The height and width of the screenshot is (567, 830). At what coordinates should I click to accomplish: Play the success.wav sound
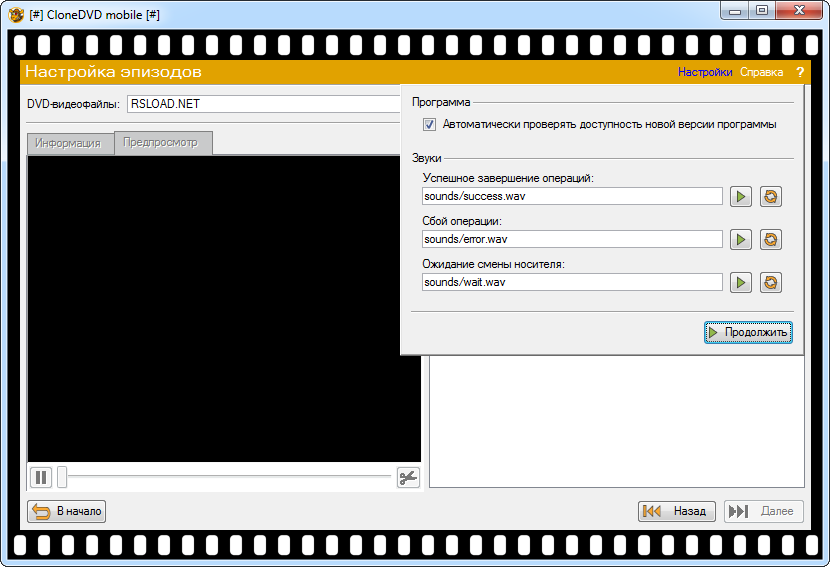741,196
